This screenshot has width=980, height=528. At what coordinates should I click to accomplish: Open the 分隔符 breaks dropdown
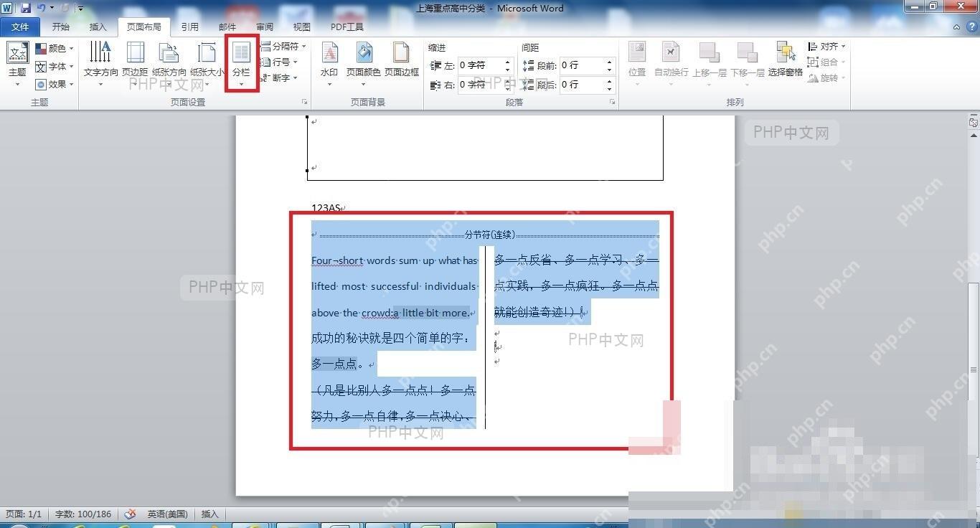283,46
